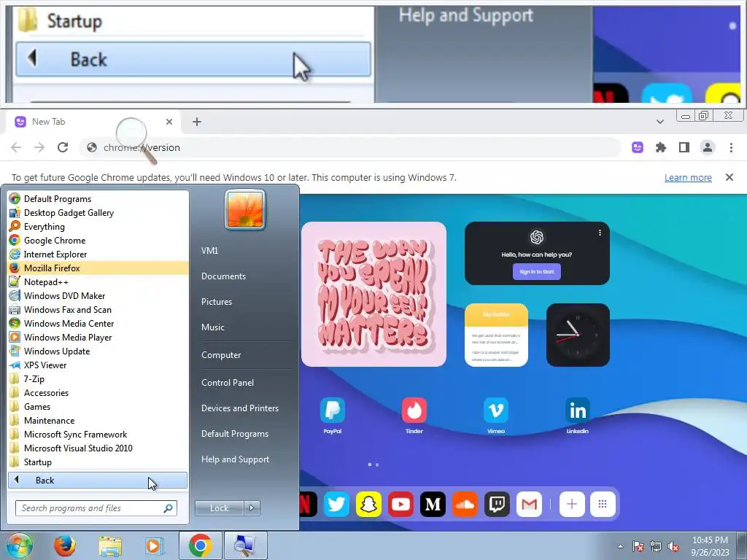Open a new tab with plus button
The height and width of the screenshot is (560, 747).
[x=197, y=122]
